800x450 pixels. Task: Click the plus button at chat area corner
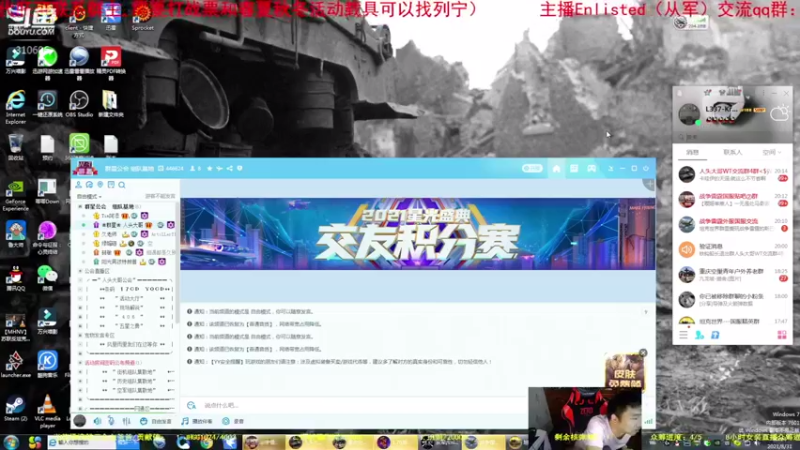pos(649,184)
